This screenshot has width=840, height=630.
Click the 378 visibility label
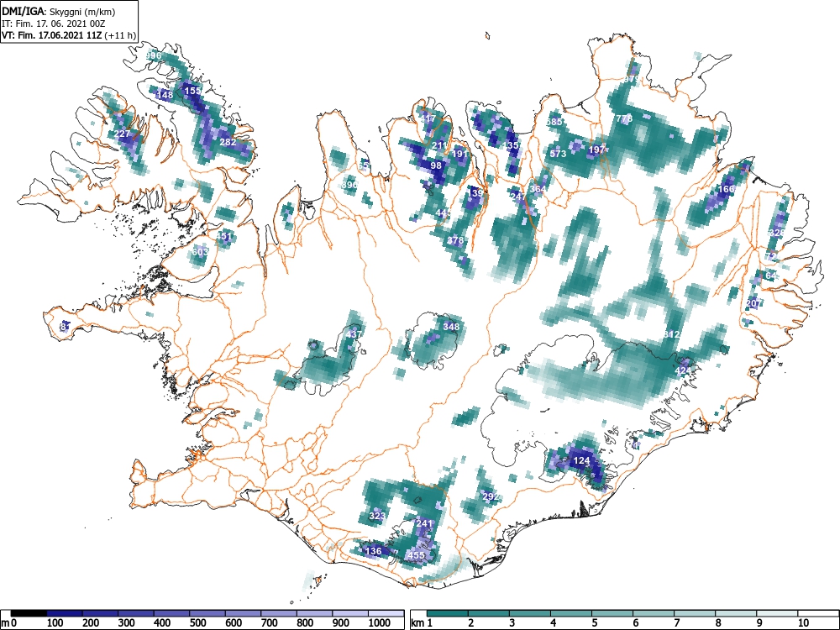(455, 240)
